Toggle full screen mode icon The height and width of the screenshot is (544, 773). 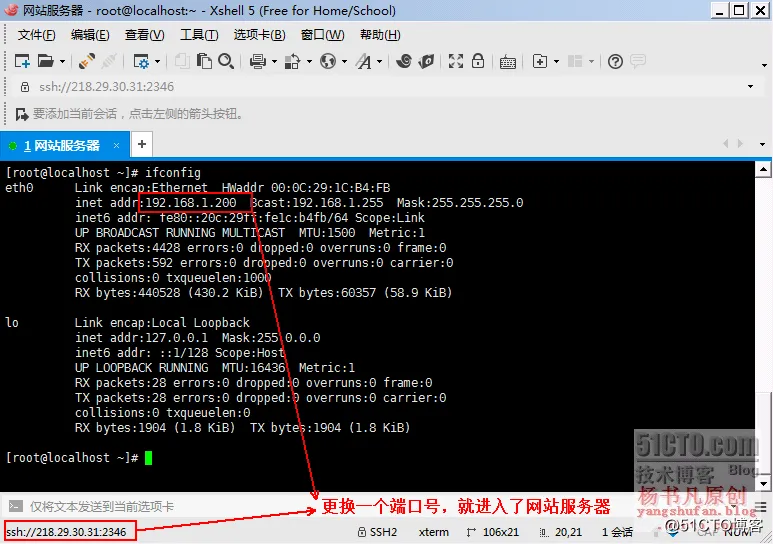tap(456, 61)
